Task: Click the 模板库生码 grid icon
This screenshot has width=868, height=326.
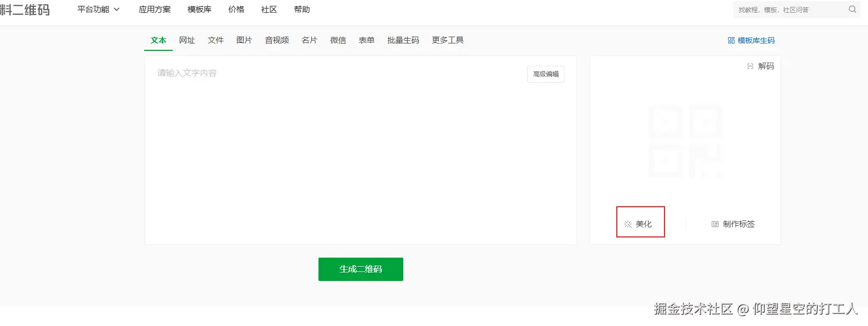Action: tap(731, 40)
